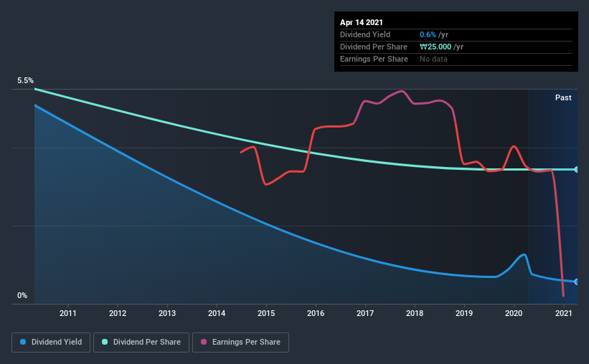Toggle the Dividend Yield legend button
This screenshot has width=589, height=364.
coord(51,343)
